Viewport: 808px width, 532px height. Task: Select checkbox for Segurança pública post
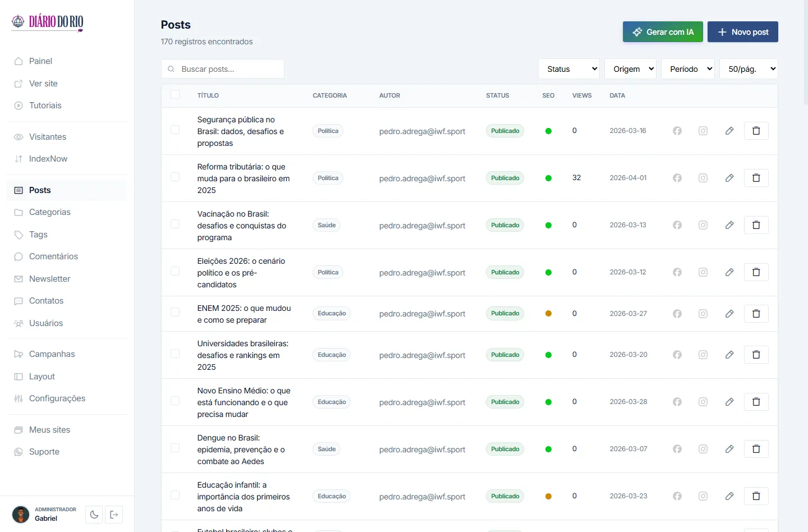175,130
